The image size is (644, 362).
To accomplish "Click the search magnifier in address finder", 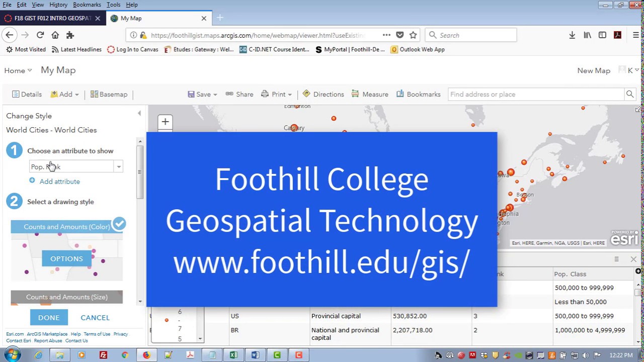I will point(630,94).
